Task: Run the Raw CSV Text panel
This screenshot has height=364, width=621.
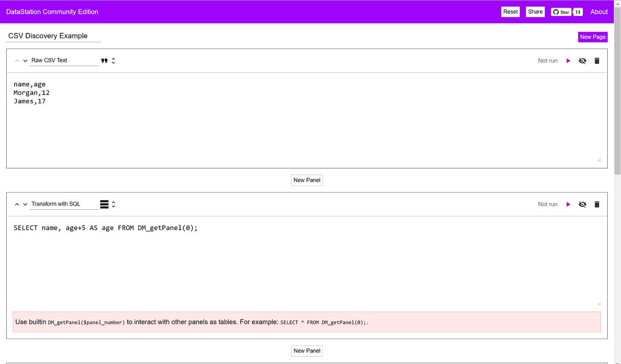Action: (x=568, y=61)
